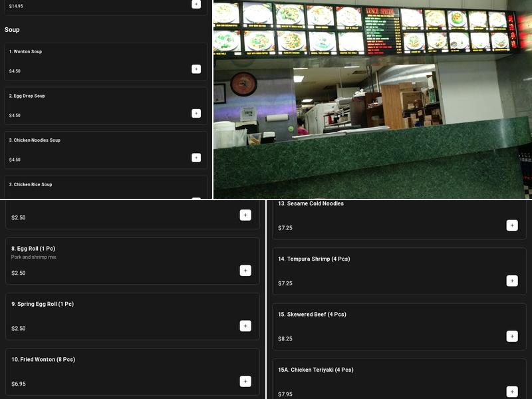Add Egg Drop Soup with its plus icon

pyautogui.click(x=196, y=114)
